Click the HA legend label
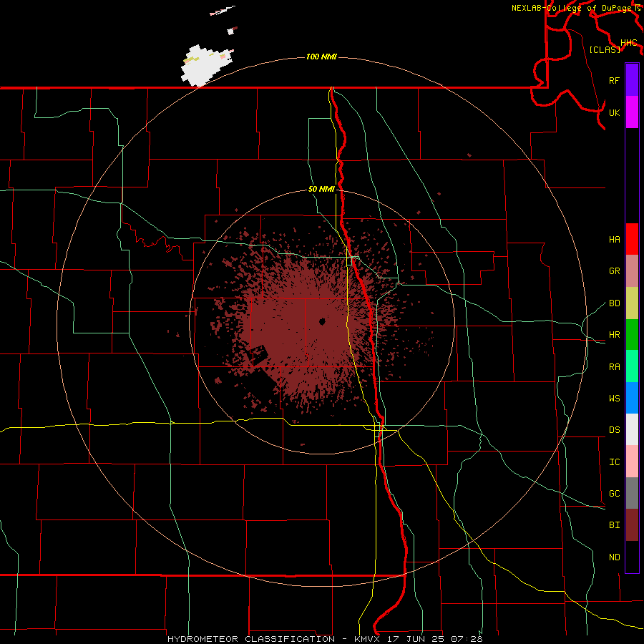Image resolution: width=644 pixels, height=644 pixels. tap(614, 240)
